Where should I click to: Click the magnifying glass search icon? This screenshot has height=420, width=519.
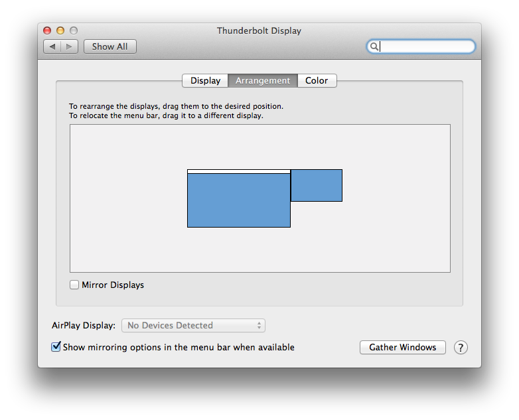coord(374,46)
